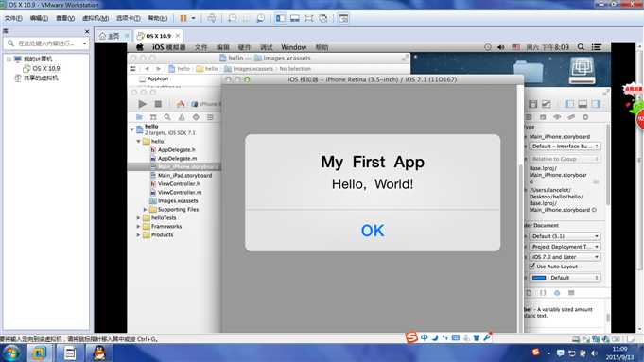This screenshot has height=362, width=644.
Task: Toggle Use Auto Layout checkbox
Action: pyautogui.click(x=532, y=267)
